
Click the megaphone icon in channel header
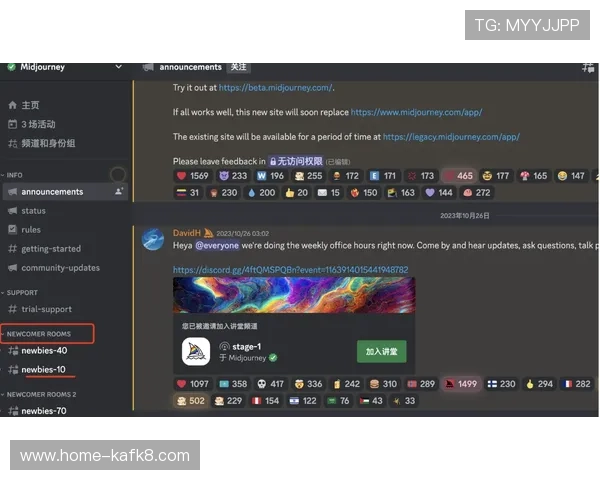coord(148,67)
